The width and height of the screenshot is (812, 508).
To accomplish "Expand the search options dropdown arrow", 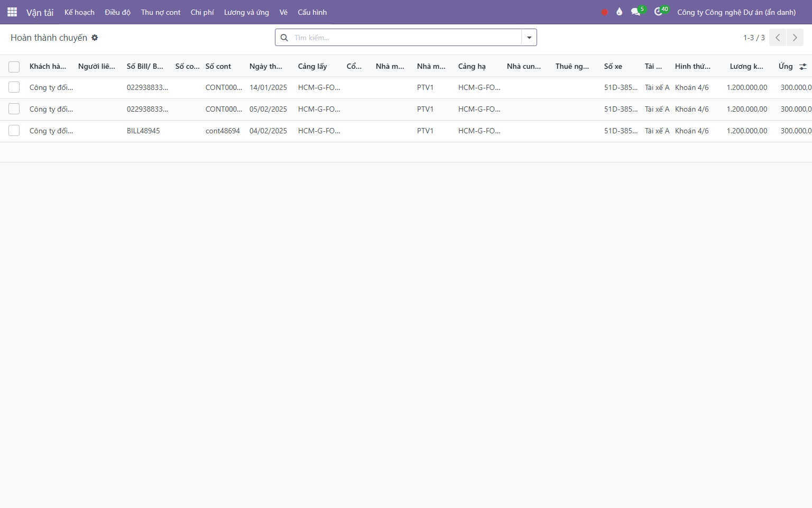I will [x=529, y=38].
